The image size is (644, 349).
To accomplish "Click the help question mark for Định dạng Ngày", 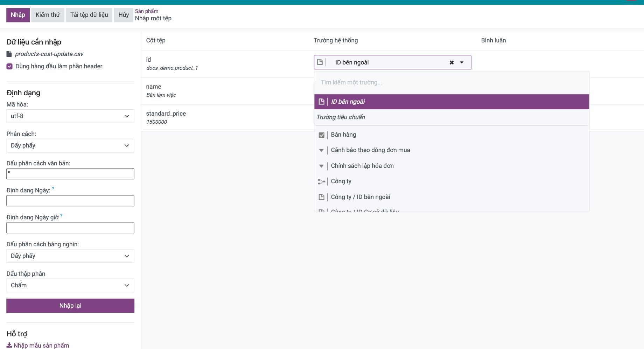I will tap(53, 189).
